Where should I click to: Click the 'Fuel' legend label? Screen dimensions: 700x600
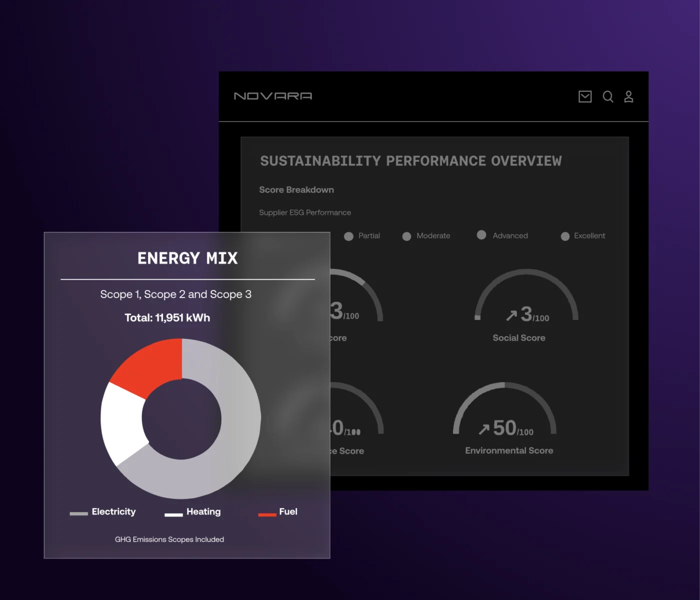pos(288,511)
